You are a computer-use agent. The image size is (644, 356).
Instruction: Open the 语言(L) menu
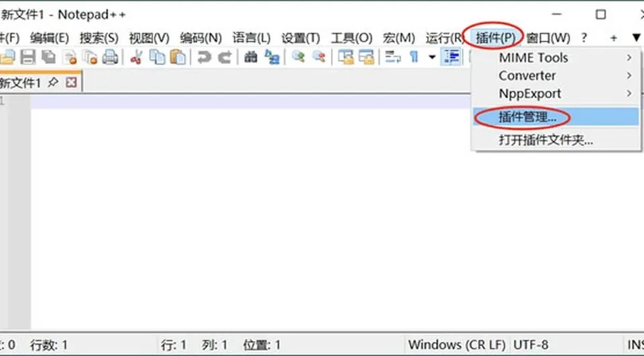252,38
